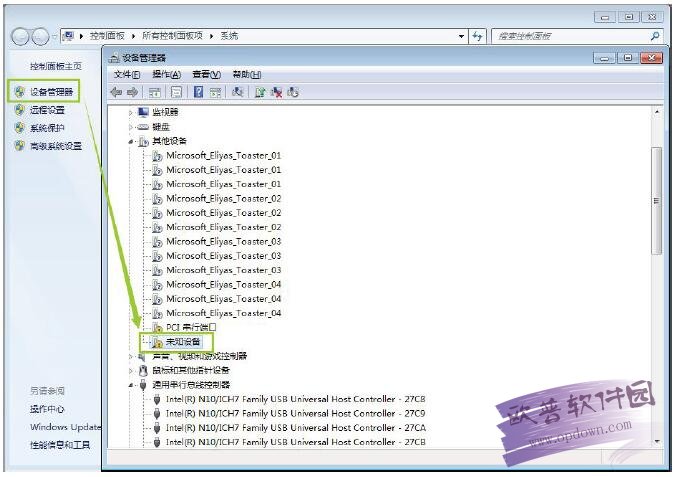Click the Update driver software toolbar icon
This screenshot has height=477, width=679.
pyautogui.click(x=260, y=92)
